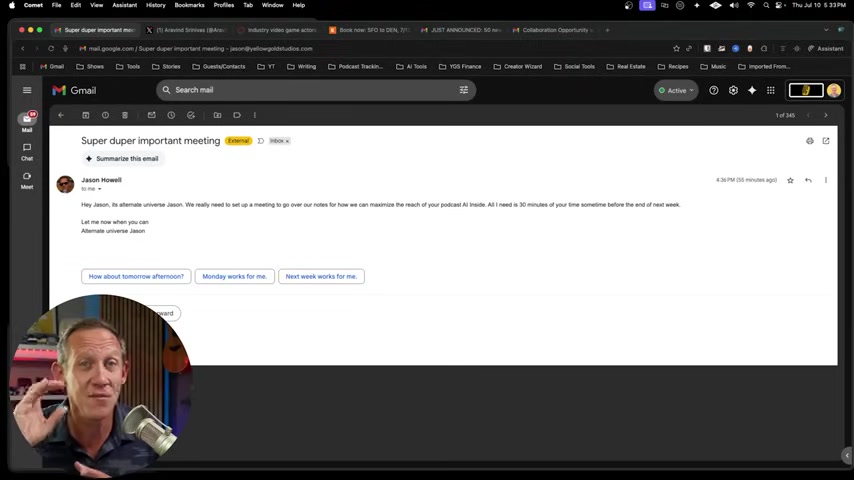Print the email with the printer icon
This screenshot has width=854, height=480.
pyautogui.click(x=810, y=141)
